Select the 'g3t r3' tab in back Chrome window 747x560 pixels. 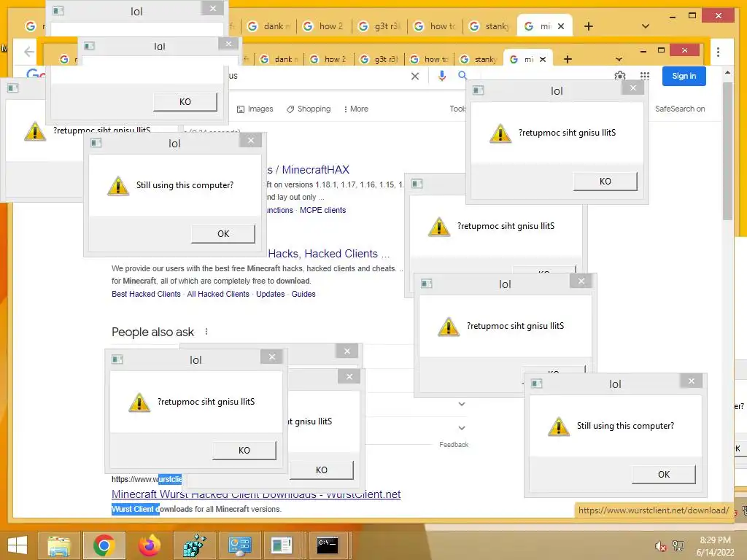click(379, 26)
